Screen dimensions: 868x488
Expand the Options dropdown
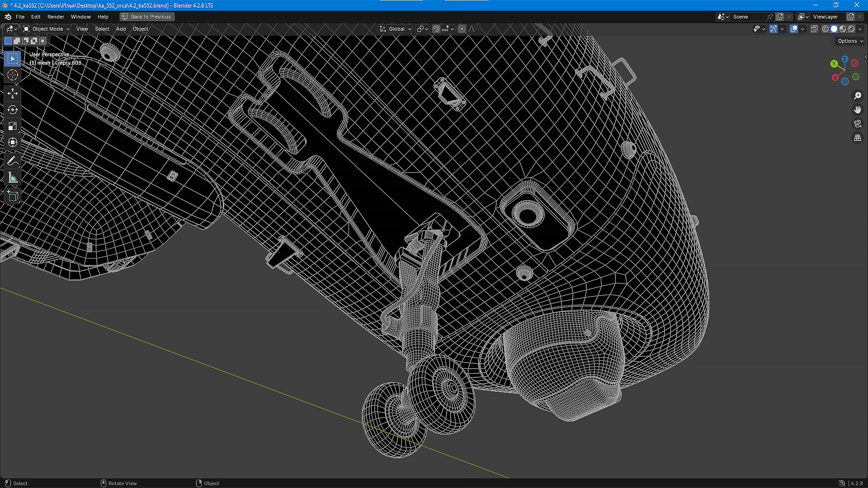849,41
